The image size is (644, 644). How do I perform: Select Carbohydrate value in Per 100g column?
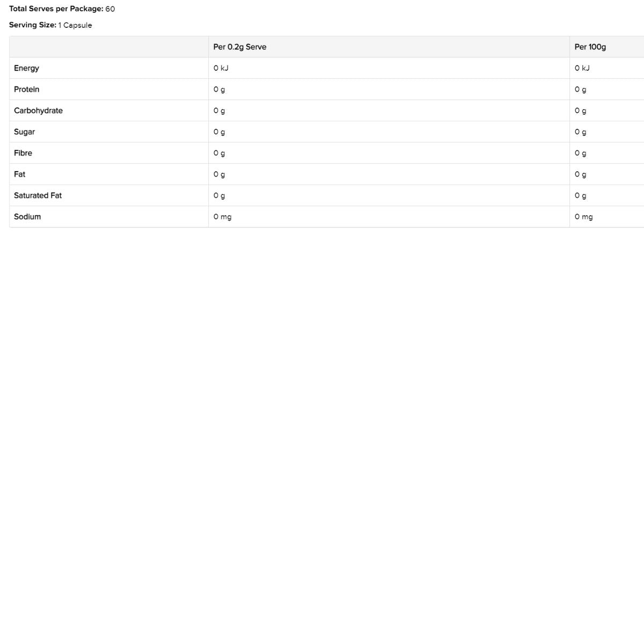point(580,111)
